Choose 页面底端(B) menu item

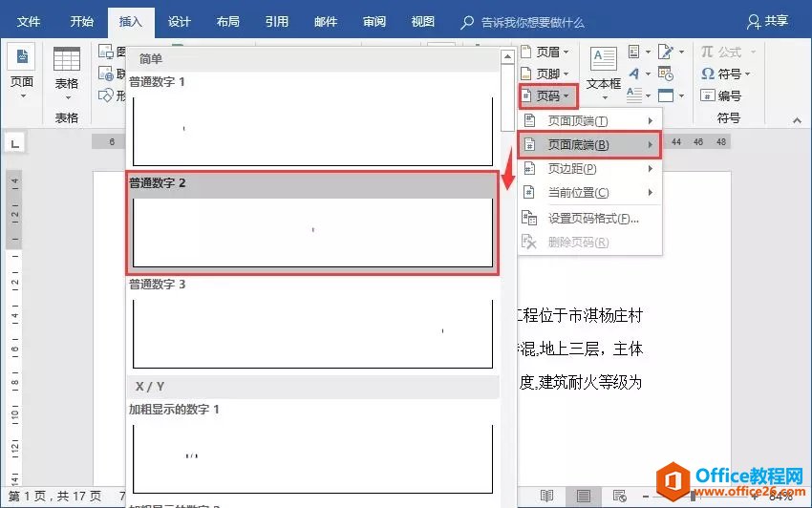click(589, 144)
